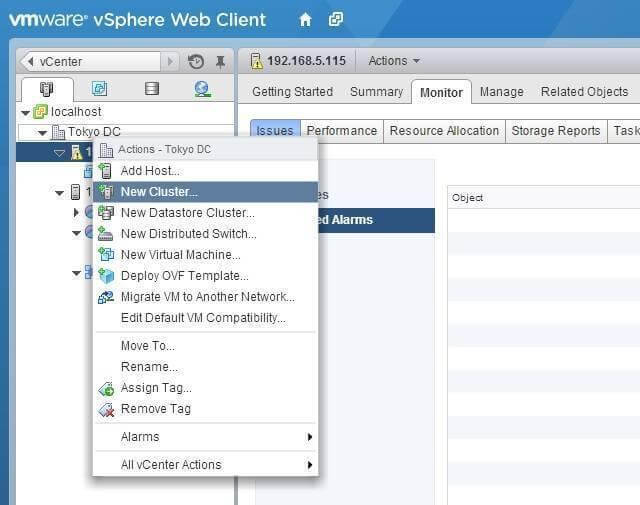Open the Monitor tab
Image resolution: width=640 pixels, height=505 pixels.
[x=441, y=92]
